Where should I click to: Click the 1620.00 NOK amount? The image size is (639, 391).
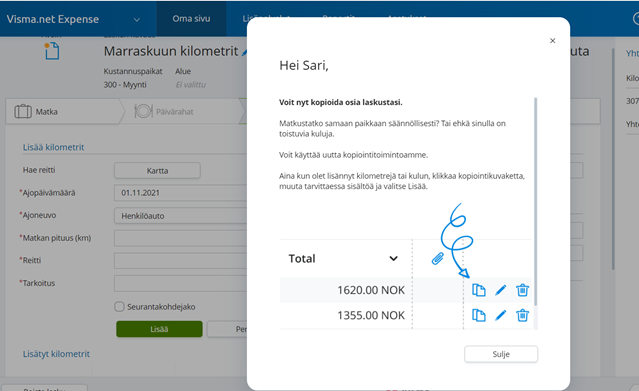(371, 290)
